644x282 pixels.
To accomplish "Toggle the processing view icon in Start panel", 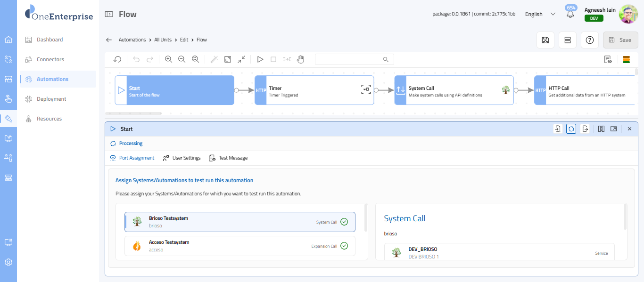I will (571, 129).
